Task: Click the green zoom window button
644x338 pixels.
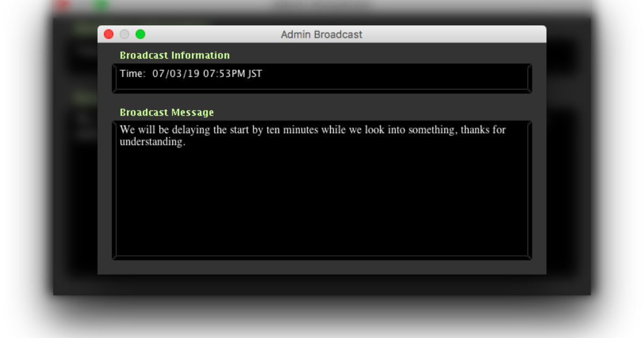Action: [140, 34]
